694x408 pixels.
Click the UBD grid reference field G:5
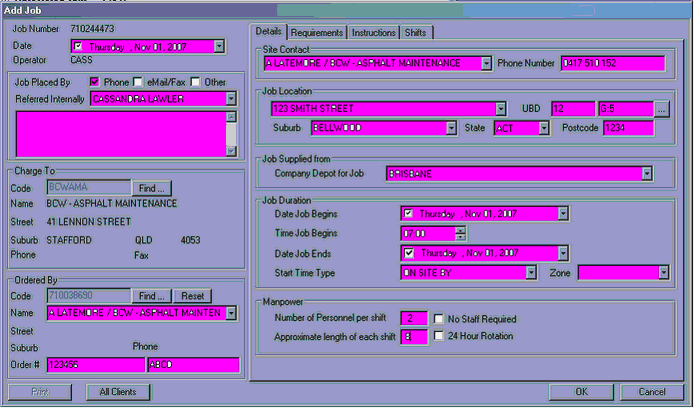[626, 109]
